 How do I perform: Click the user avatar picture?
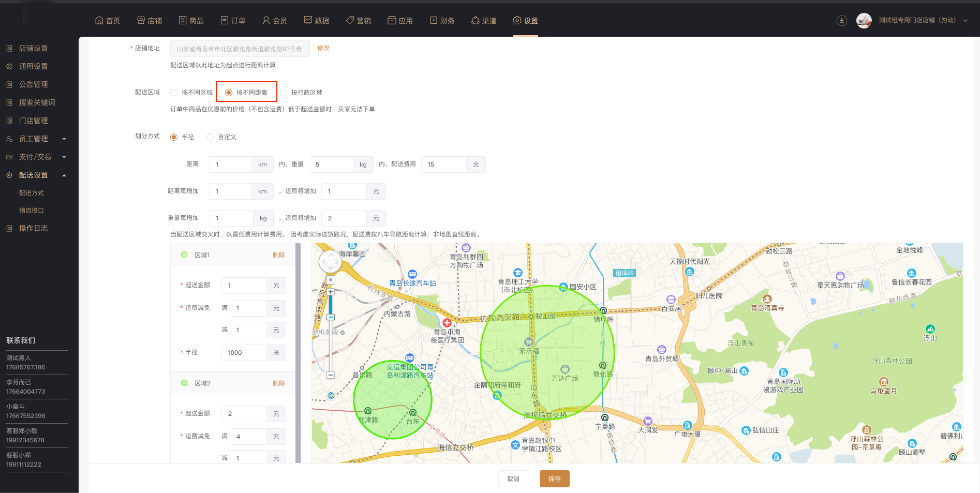(864, 21)
